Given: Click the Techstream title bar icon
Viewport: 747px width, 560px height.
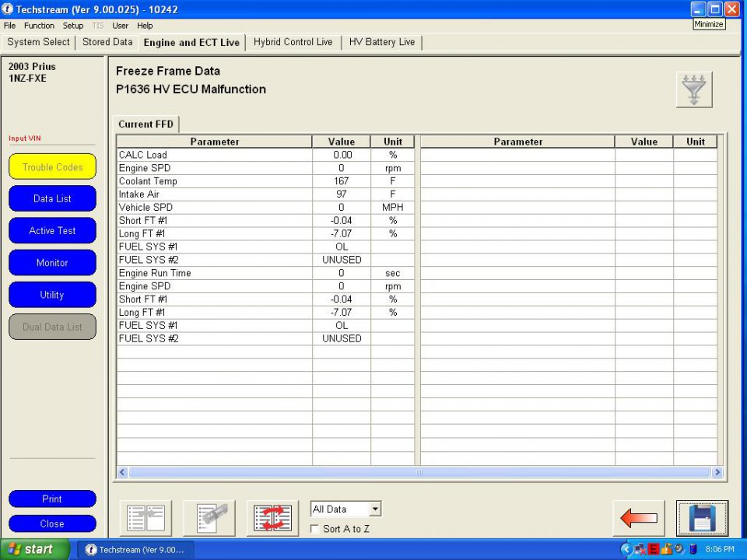Looking at the screenshot, I should coord(8,9).
